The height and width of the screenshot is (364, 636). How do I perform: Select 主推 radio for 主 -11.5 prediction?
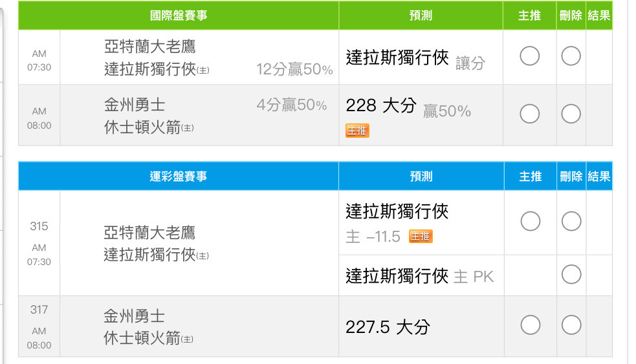pos(530,221)
